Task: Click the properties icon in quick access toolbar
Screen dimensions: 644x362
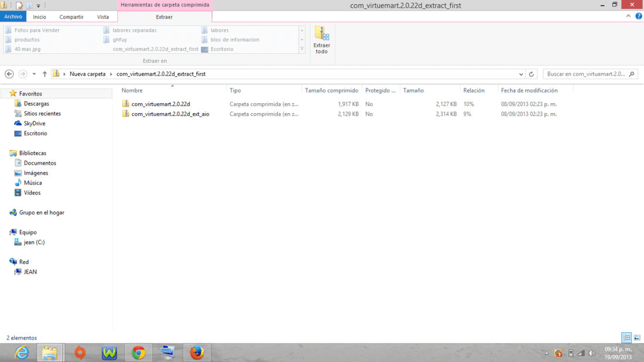Action: (x=19, y=5)
